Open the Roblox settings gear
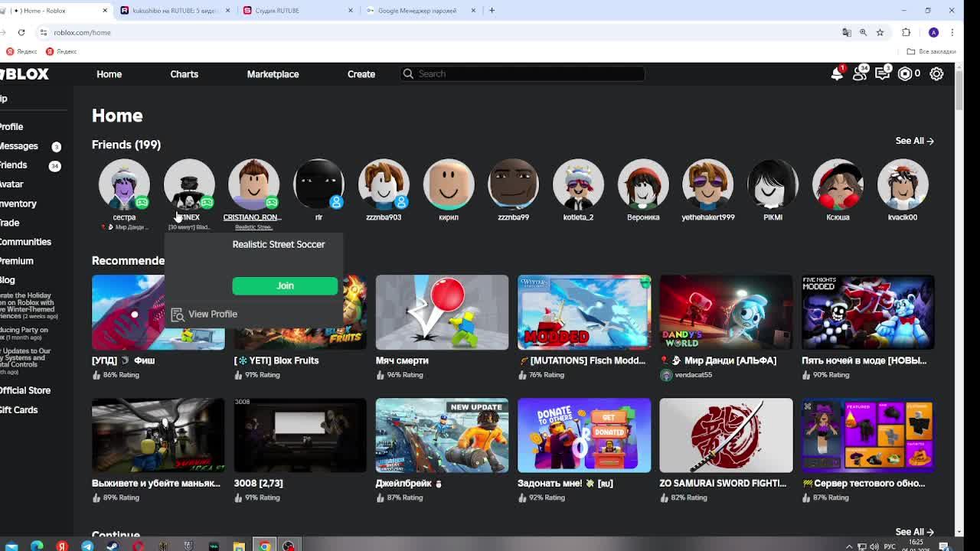This screenshot has height=551, width=980. 936,73
